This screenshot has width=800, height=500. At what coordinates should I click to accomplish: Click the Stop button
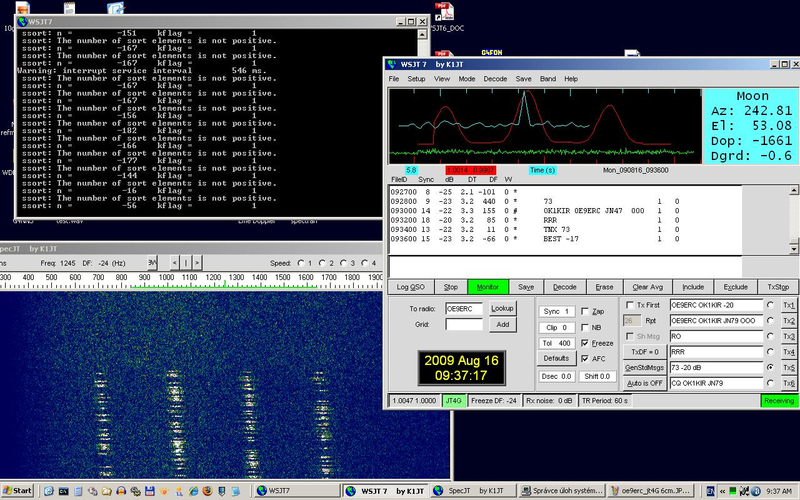click(x=451, y=287)
